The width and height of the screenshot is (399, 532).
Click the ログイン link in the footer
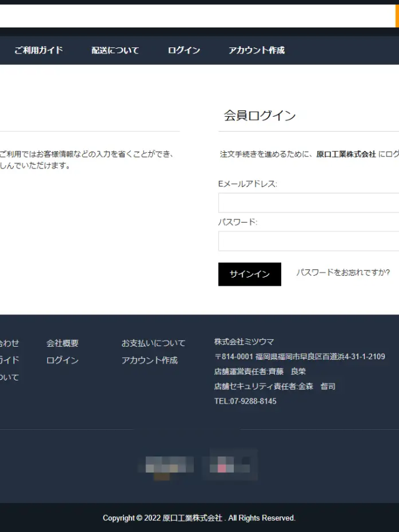point(62,360)
